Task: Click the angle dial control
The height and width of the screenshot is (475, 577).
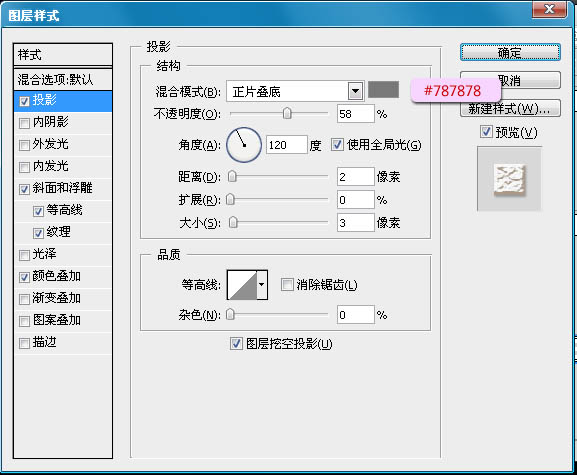Action: click(x=244, y=145)
